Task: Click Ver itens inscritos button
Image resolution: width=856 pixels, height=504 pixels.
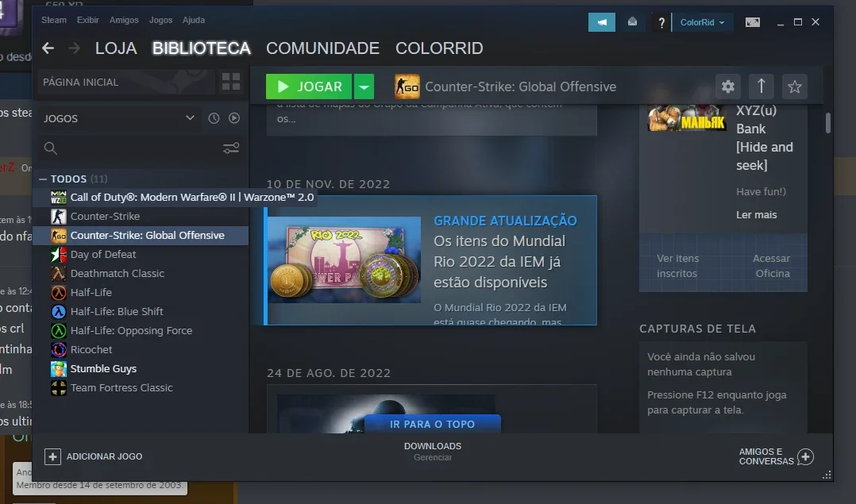Action: pos(677,266)
